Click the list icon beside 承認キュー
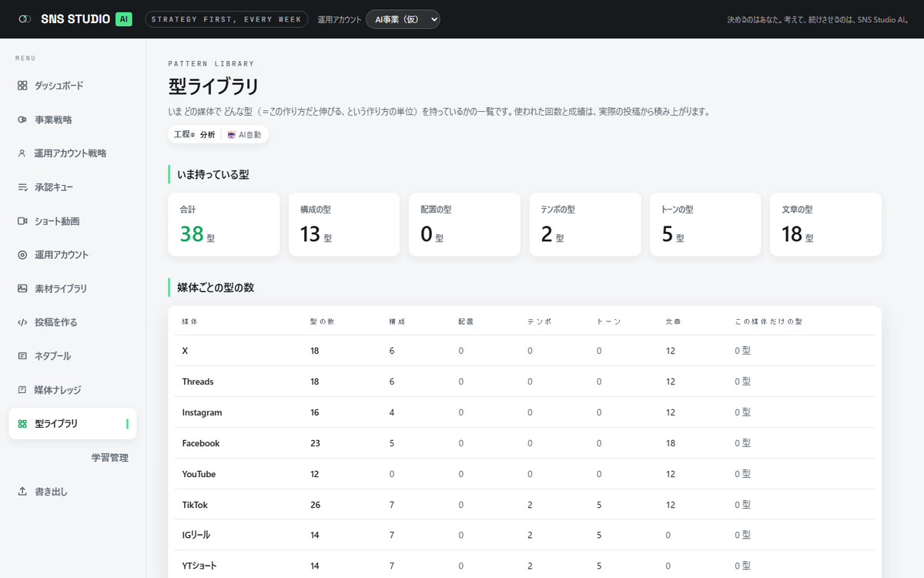 22,187
